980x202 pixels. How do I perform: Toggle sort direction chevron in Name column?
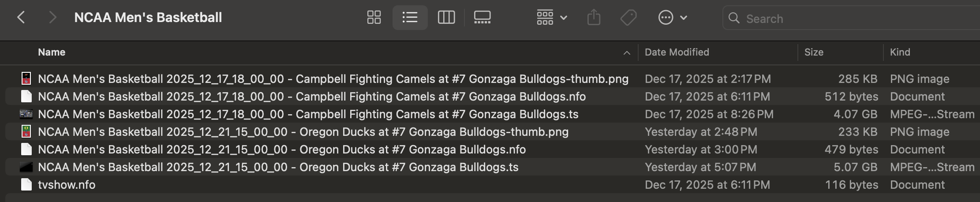click(x=626, y=53)
